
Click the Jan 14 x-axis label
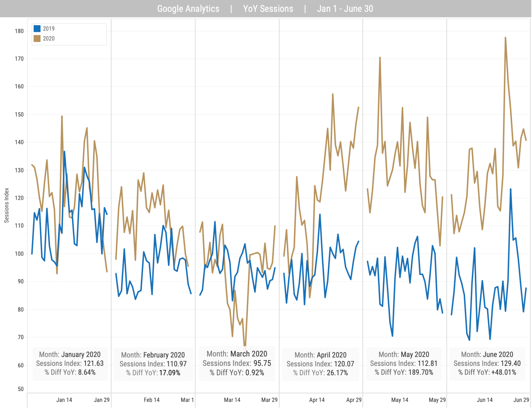coord(64,400)
